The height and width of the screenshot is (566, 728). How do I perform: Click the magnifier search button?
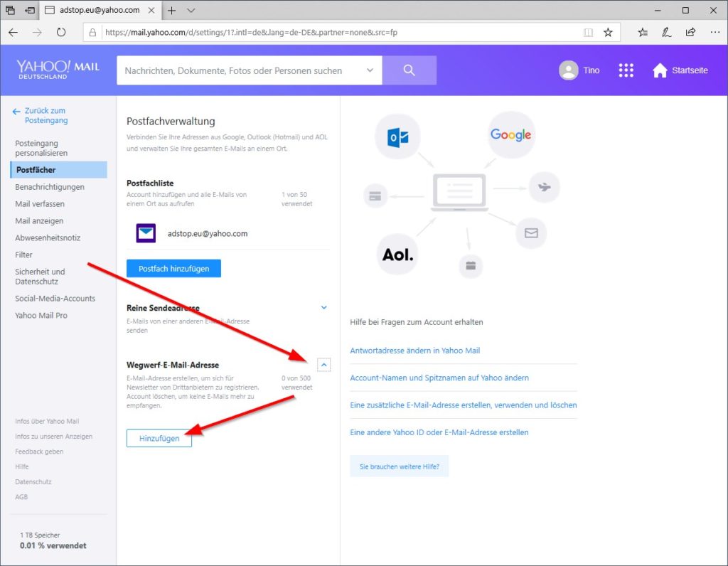click(409, 70)
